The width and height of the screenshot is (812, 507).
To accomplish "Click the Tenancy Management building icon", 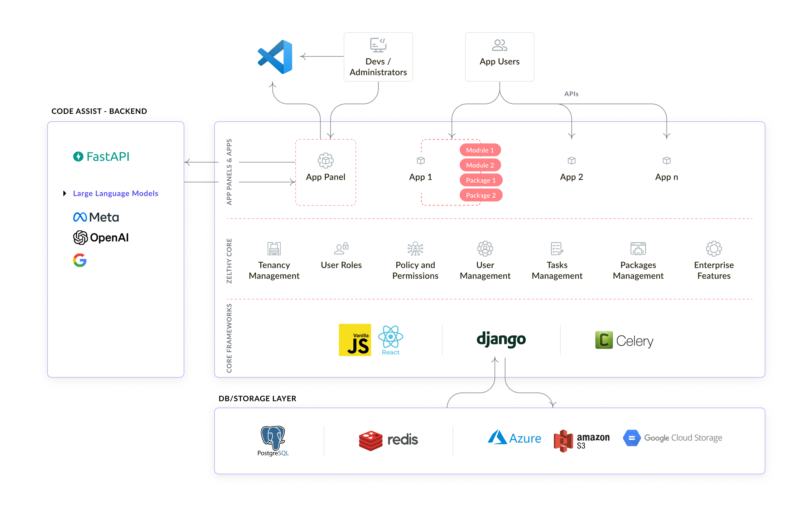I will point(274,248).
